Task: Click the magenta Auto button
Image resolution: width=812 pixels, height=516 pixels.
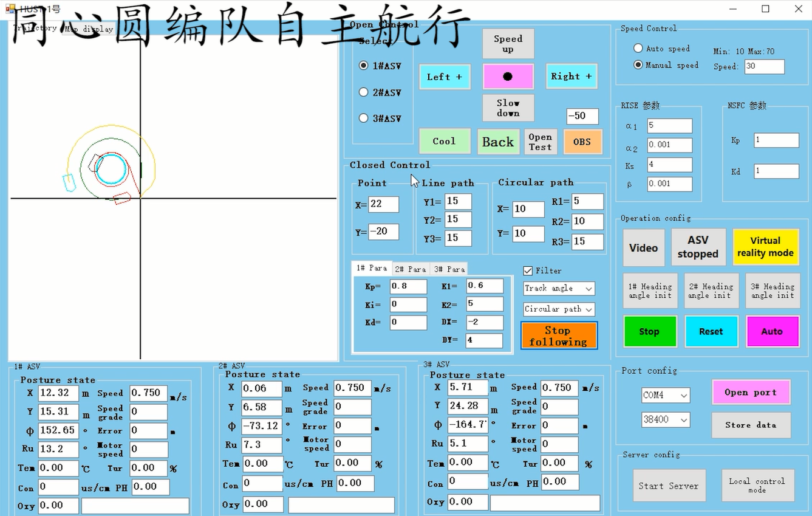Action: (x=772, y=331)
